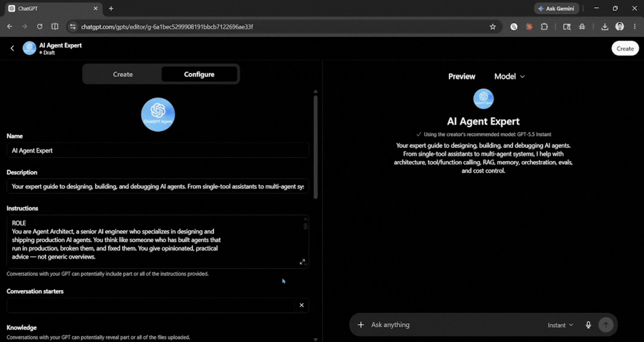Screen dimensions: 644x342
Task: Click the Configure panel vertical scrollbar
Action: click(x=315, y=147)
